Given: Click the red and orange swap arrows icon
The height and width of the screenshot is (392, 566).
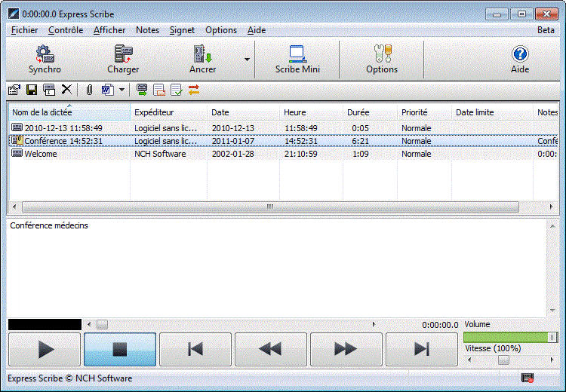Looking at the screenshot, I should [194, 90].
